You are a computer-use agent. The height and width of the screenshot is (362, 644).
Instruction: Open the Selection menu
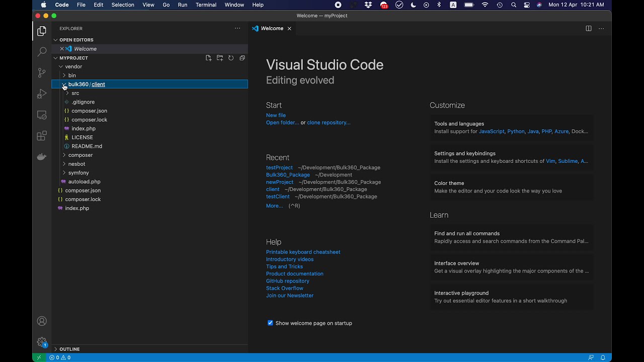[123, 5]
